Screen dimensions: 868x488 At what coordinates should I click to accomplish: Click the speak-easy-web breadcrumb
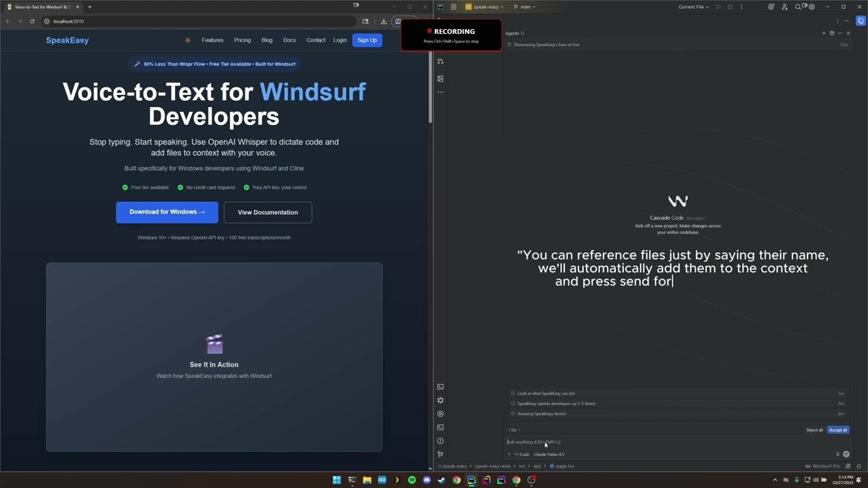pos(492,466)
